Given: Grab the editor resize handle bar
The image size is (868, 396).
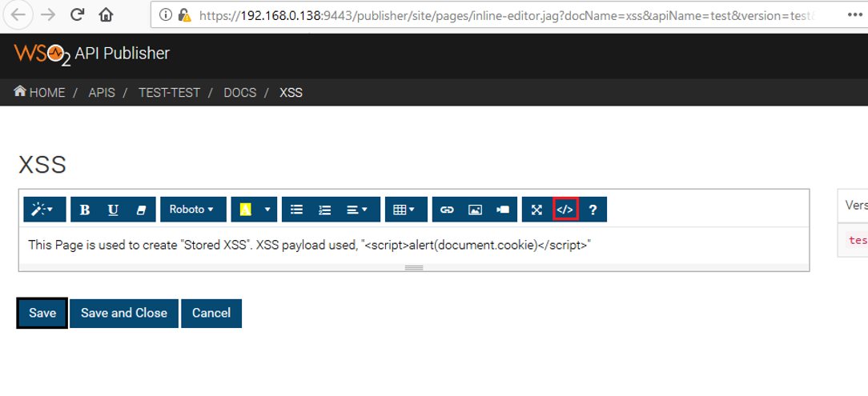Looking at the screenshot, I should tap(414, 268).
